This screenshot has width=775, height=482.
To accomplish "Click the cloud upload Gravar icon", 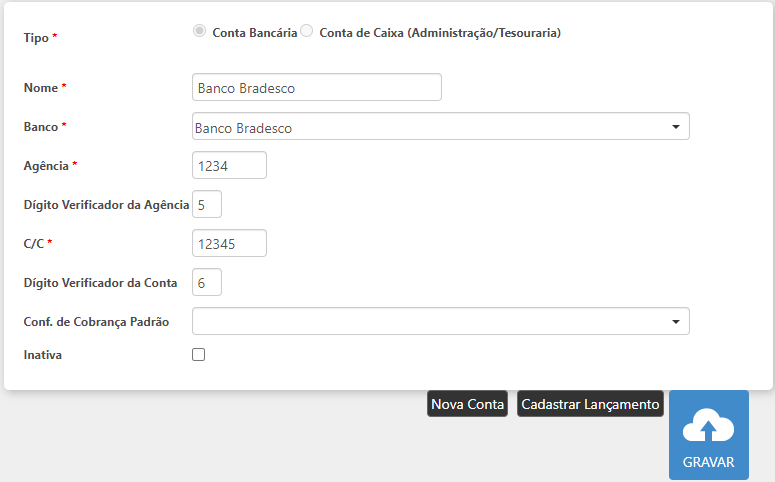I will (x=708, y=427).
